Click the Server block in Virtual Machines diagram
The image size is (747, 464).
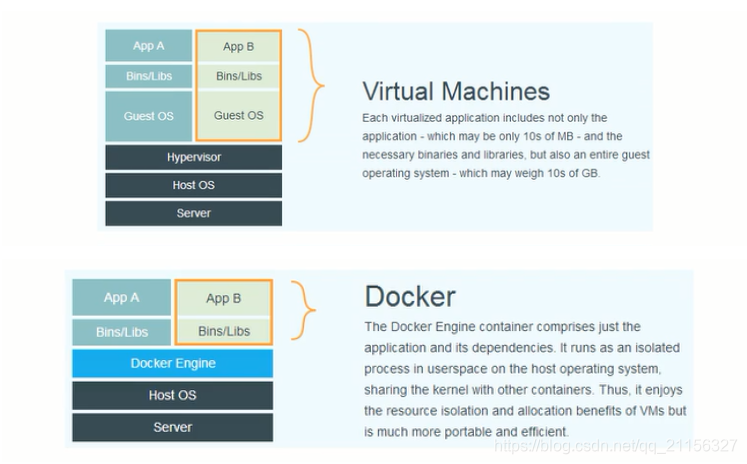tap(193, 213)
